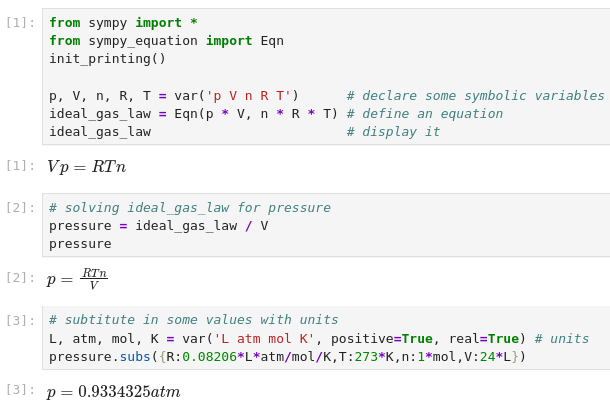The width and height of the screenshot is (610, 406).
Task: Click the output prompt '[2]:' beside the fraction
Action: (20, 278)
